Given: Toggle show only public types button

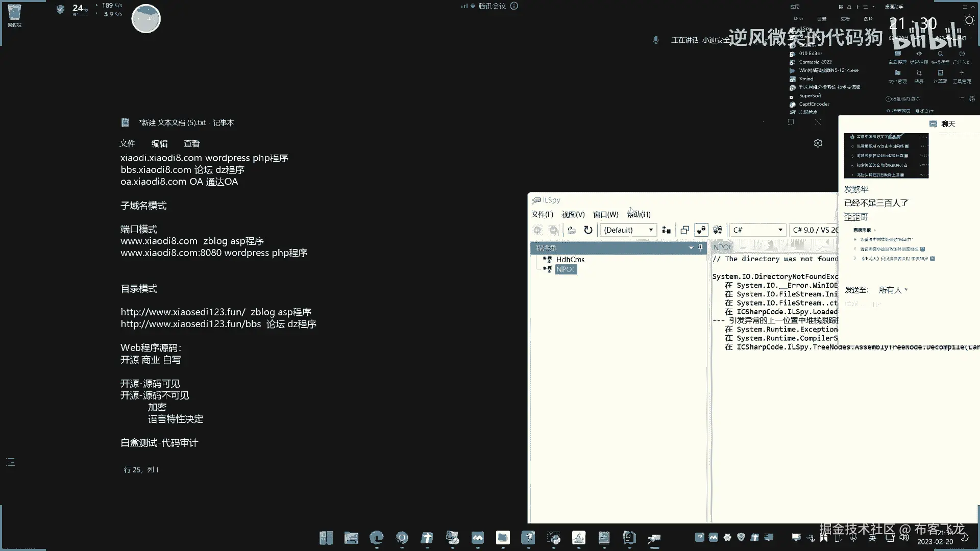Looking at the screenshot, I should pos(701,230).
